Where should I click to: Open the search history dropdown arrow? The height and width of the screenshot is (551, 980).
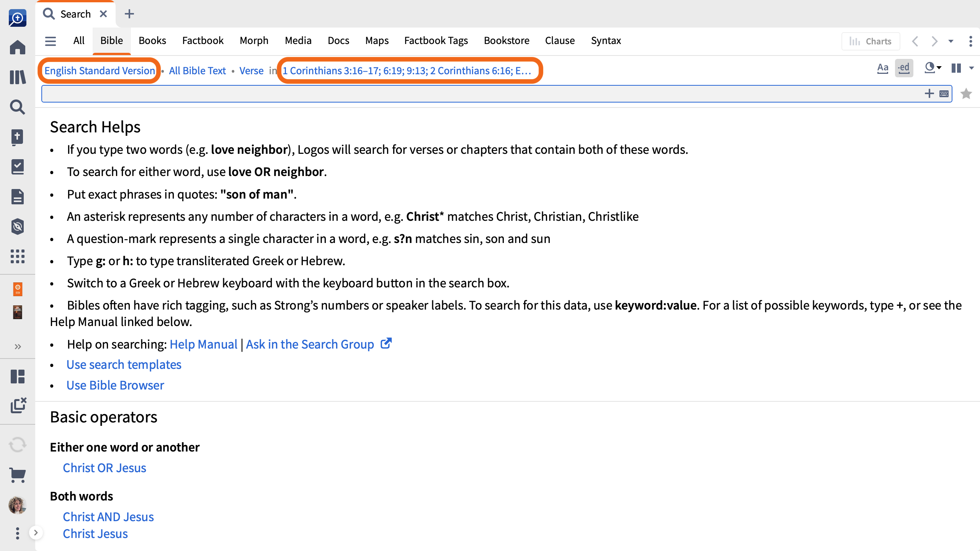pos(951,41)
